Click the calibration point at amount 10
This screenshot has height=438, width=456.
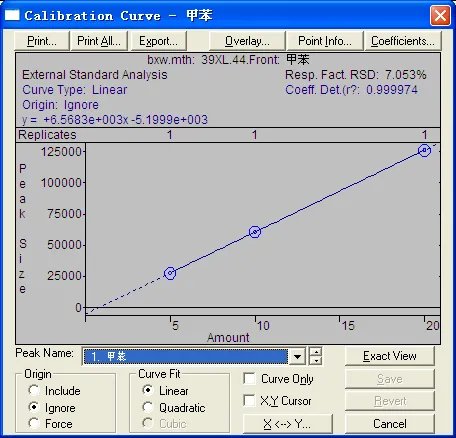pos(255,232)
